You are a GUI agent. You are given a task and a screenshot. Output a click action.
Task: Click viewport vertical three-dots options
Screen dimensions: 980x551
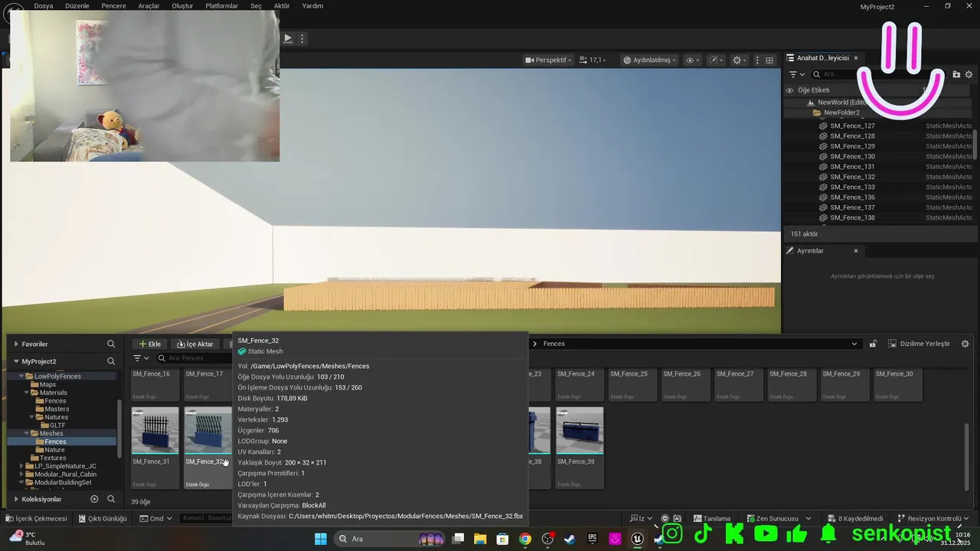point(757,60)
